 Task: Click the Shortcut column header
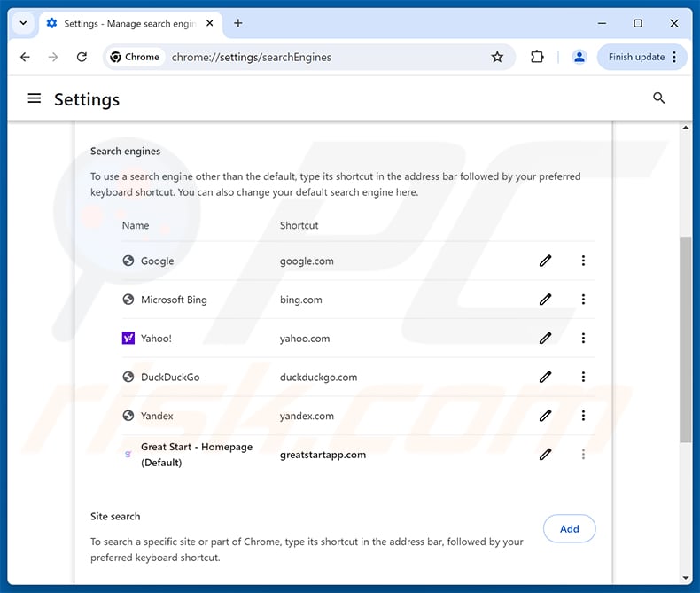tap(299, 225)
